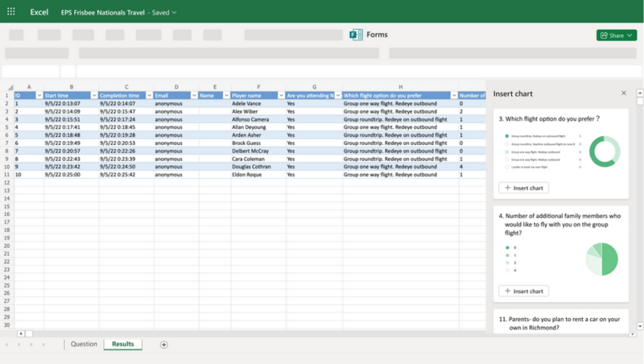Viewport: 644px width, 364px height.
Task: Expand the saved status chevron by title
Action: click(175, 13)
